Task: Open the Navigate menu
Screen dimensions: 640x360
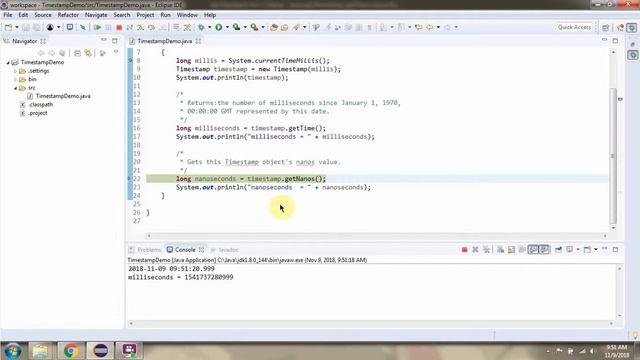Action: point(96,15)
